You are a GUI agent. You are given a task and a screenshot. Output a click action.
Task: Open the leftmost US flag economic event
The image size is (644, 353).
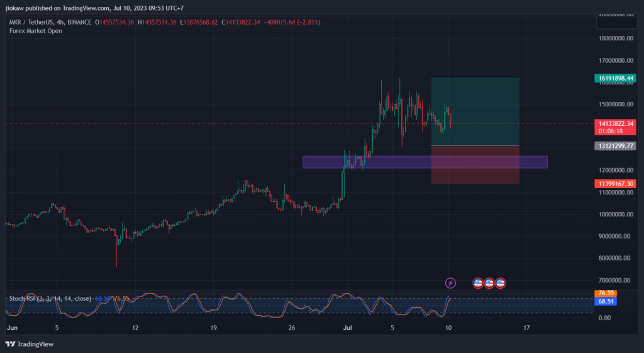[x=478, y=283]
